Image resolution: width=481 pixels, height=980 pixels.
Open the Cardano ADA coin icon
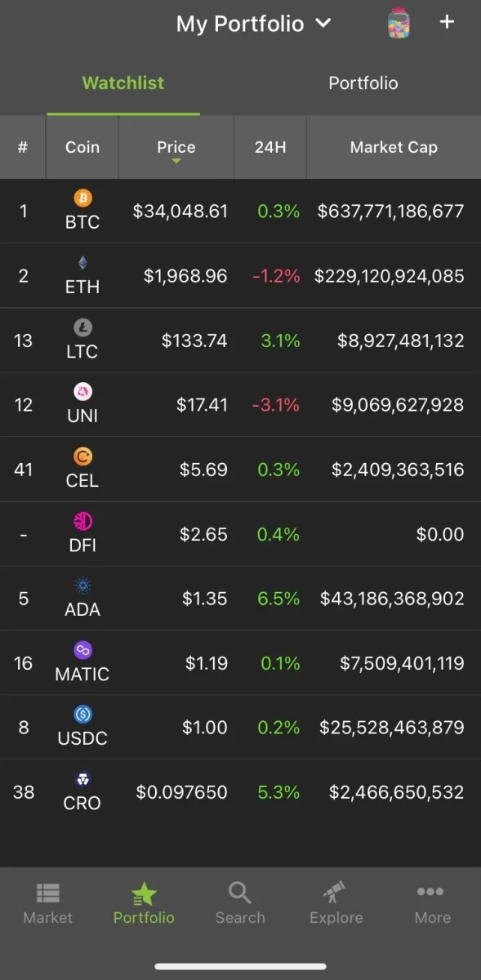pyautogui.click(x=82, y=586)
